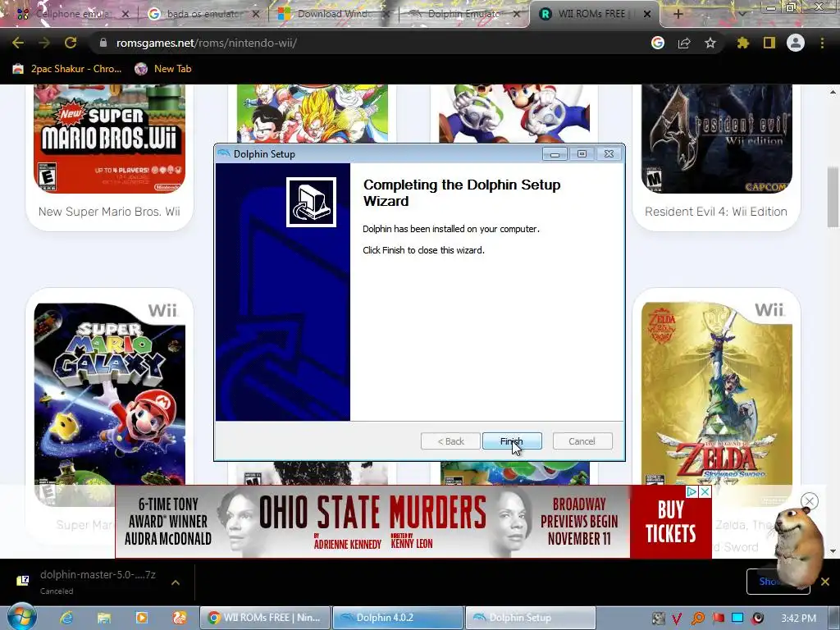Open Mario Kart Wii cover thumbnail

click(x=514, y=113)
